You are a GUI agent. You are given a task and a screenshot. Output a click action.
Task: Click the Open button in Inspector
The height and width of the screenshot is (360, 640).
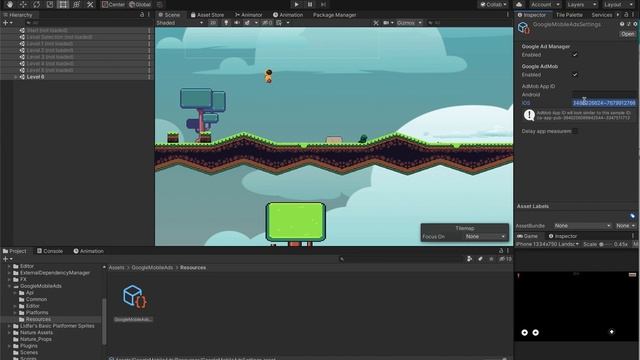628,34
